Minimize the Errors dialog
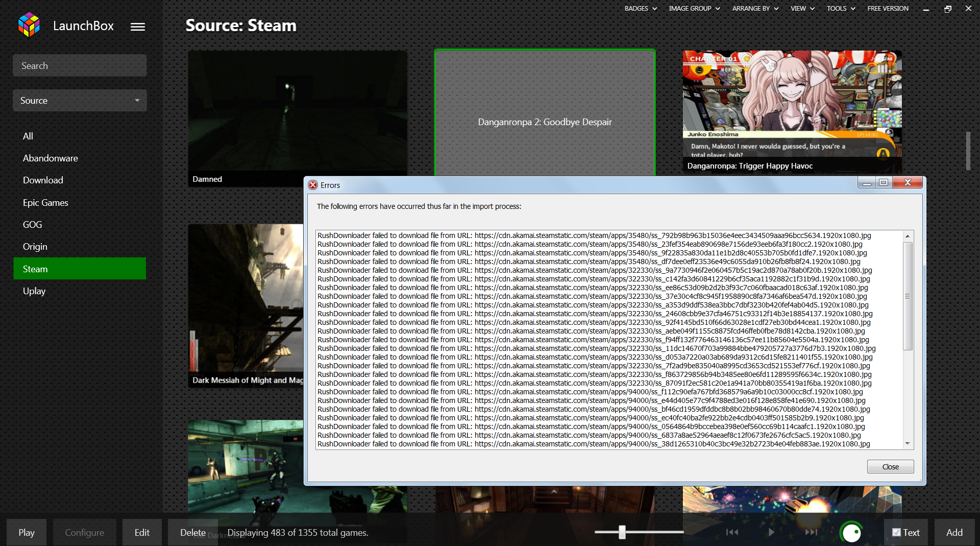Image resolution: width=980 pixels, height=546 pixels. [x=867, y=182]
